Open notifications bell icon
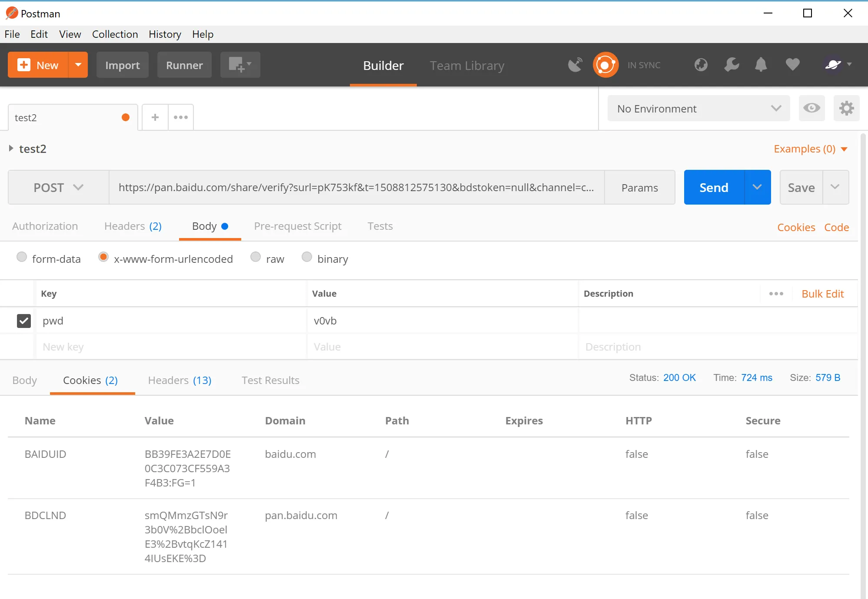Viewport: 868px width, 599px height. (x=761, y=65)
